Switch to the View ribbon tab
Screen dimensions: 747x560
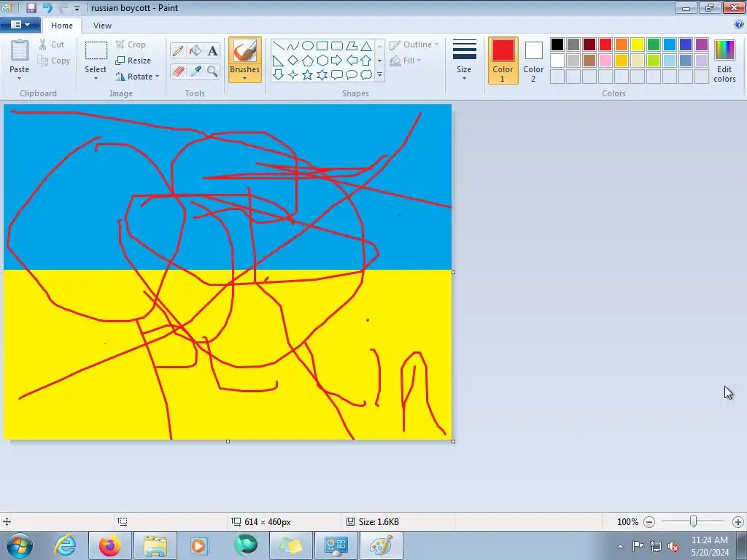102,26
